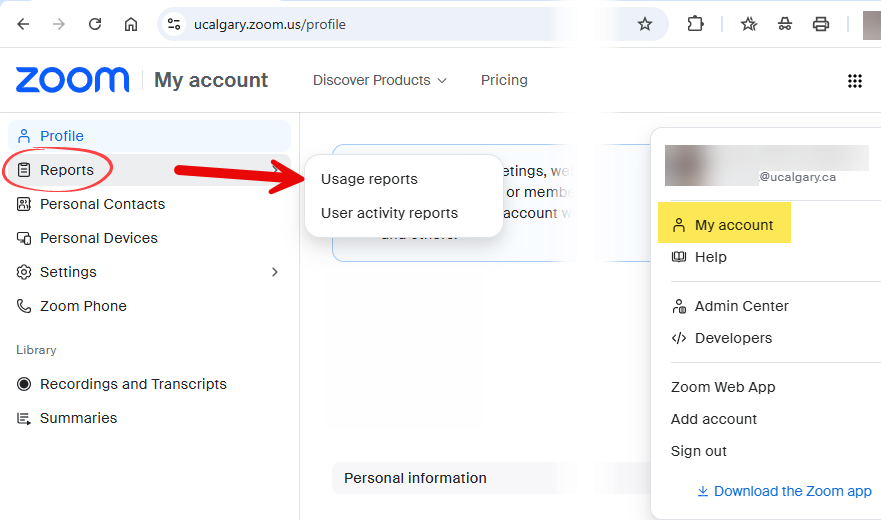Open the Profile sidebar item

[149, 136]
